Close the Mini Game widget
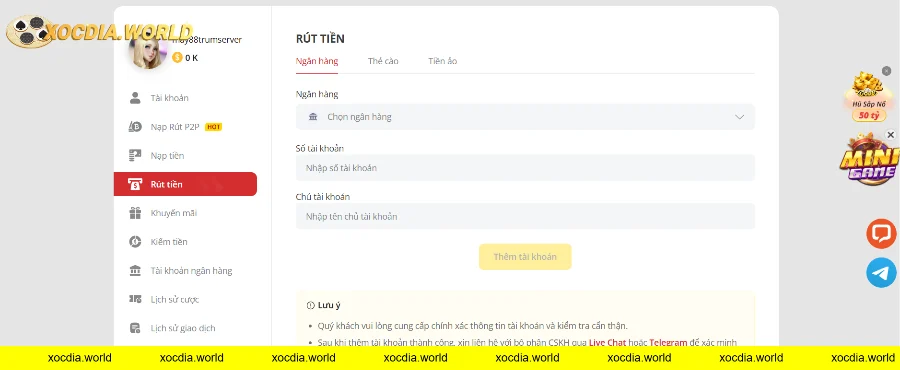 pos(890,135)
